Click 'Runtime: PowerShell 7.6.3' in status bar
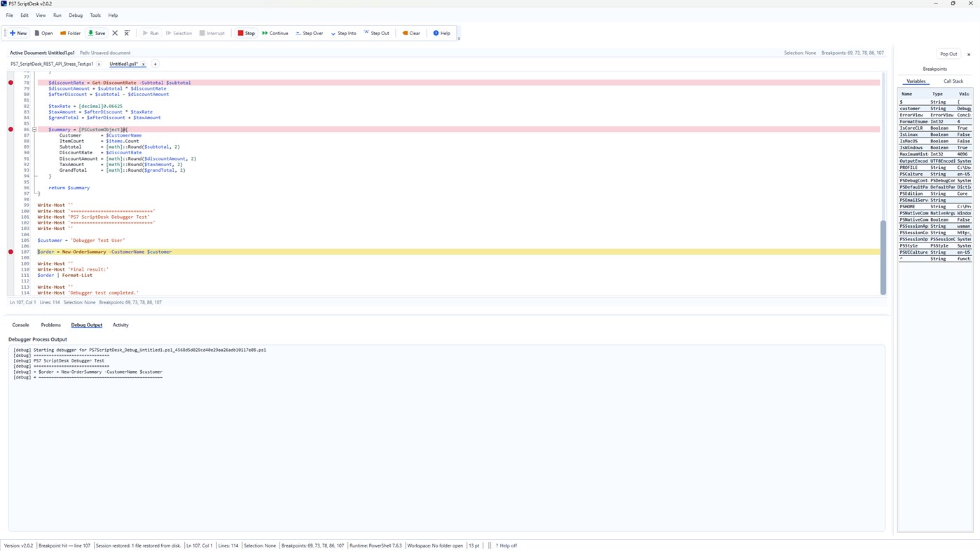Screen dimensions: 980x551 point(375,545)
